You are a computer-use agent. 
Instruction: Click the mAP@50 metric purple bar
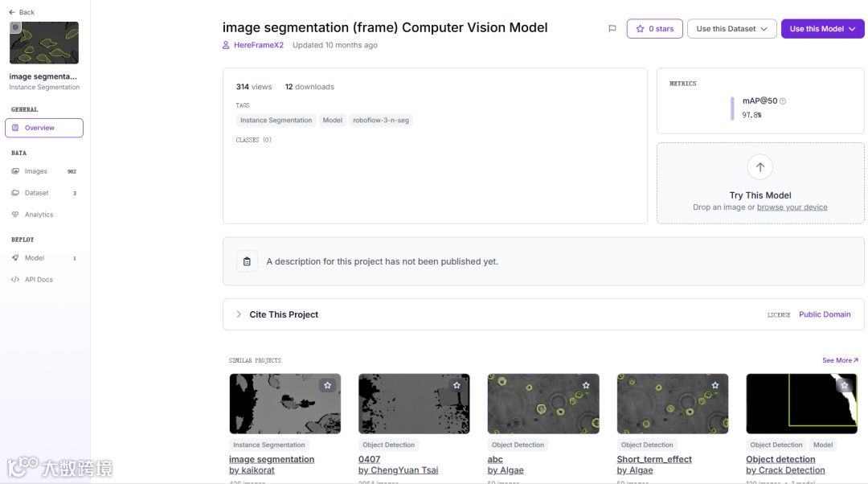(732, 109)
